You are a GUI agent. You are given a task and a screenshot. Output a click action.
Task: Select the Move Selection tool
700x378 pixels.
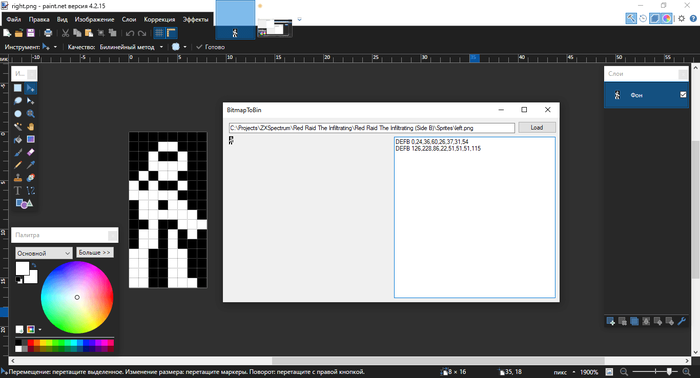(31, 101)
